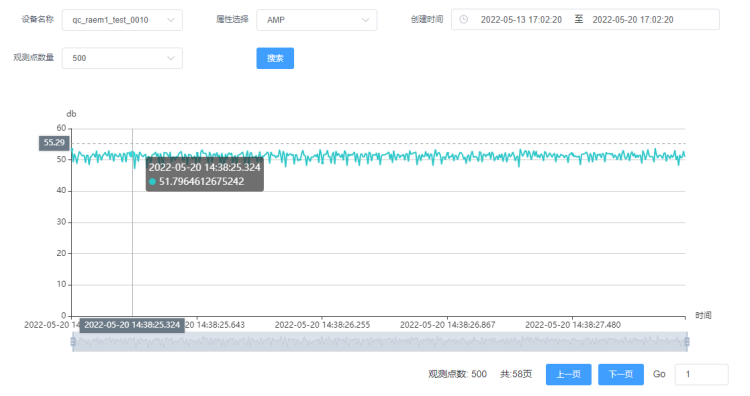Click the db axis unit label
Viewport: 750px width, 396px height.
point(71,114)
